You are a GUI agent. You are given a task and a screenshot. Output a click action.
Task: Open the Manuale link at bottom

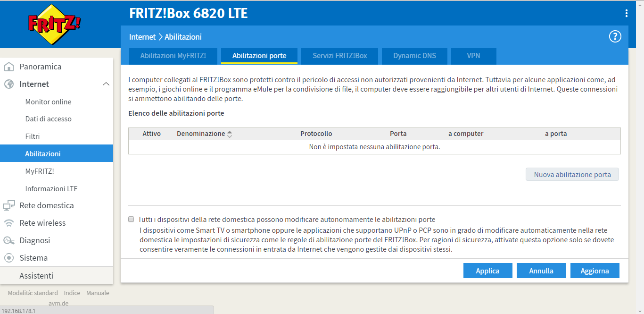click(x=98, y=293)
